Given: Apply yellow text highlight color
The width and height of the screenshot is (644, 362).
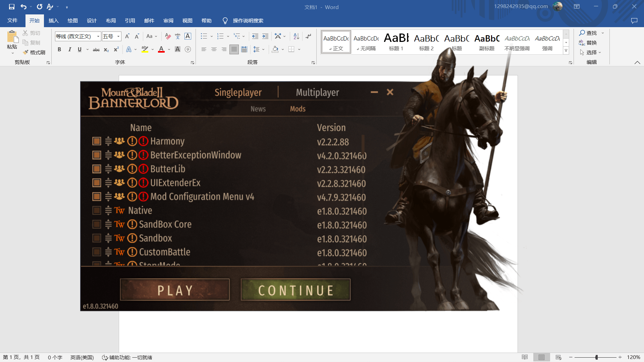Looking at the screenshot, I should click(x=145, y=50).
